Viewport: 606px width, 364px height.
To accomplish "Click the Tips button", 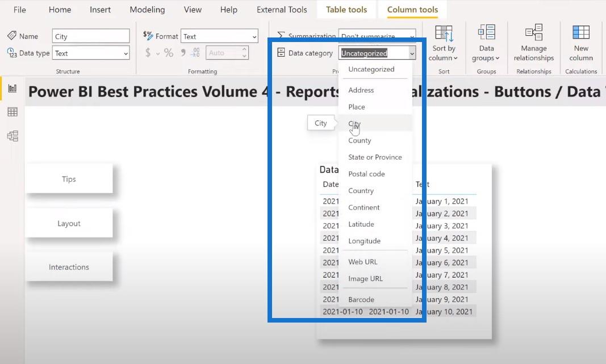I will pyautogui.click(x=69, y=179).
